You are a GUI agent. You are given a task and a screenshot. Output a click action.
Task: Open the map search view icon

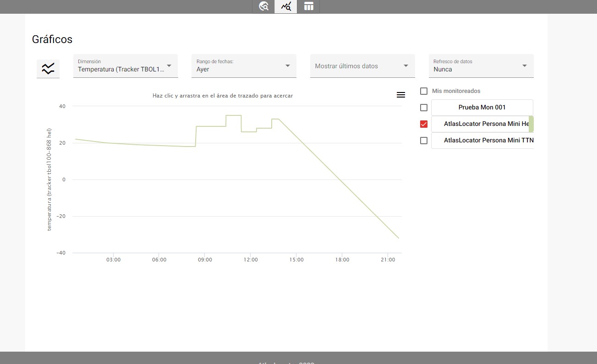[x=263, y=6]
